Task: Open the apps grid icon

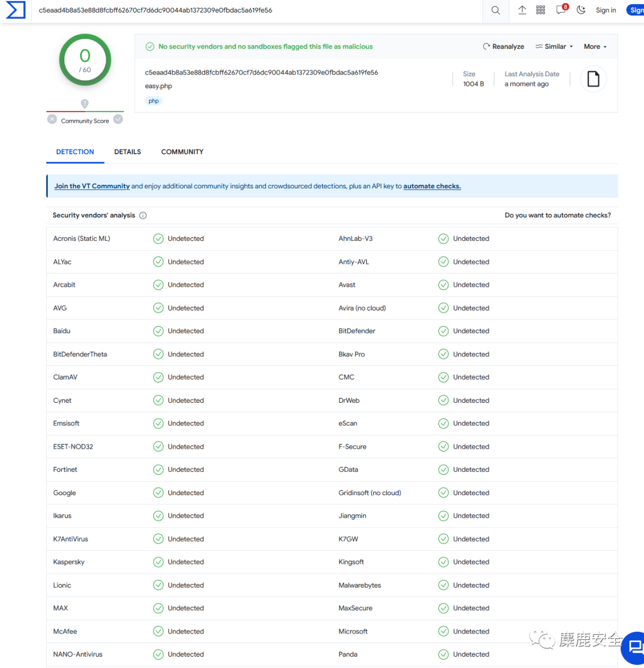Action: click(540, 10)
